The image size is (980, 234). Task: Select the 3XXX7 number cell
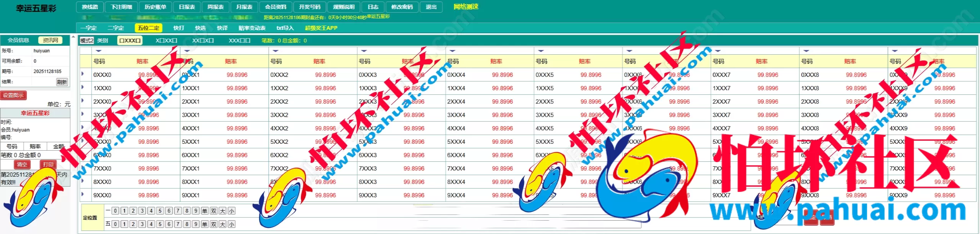[x=722, y=115]
